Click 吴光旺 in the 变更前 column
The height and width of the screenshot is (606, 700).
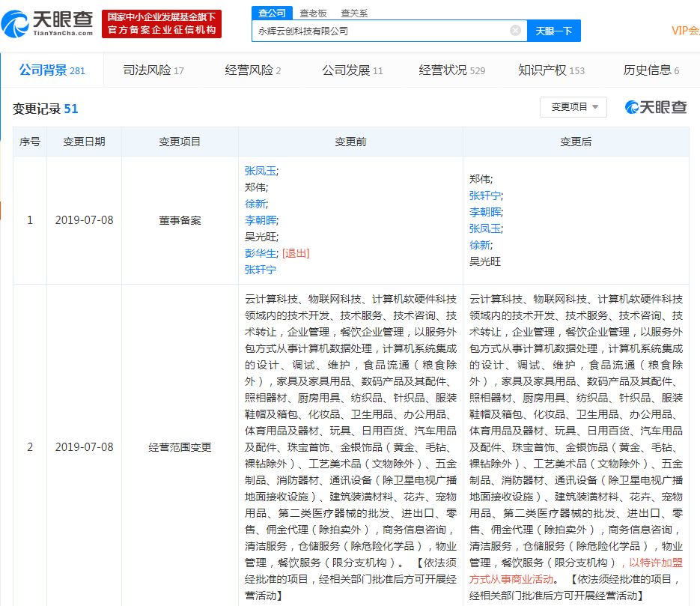[261, 237]
